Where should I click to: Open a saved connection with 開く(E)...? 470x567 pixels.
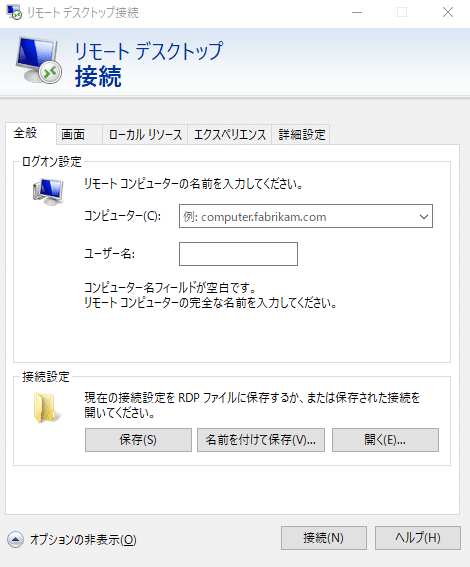click(385, 440)
